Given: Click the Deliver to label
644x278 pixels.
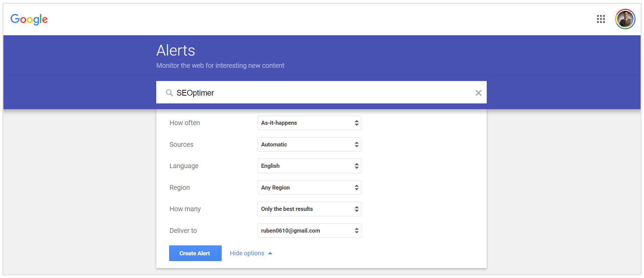Looking at the screenshot, I should point(183,231).
